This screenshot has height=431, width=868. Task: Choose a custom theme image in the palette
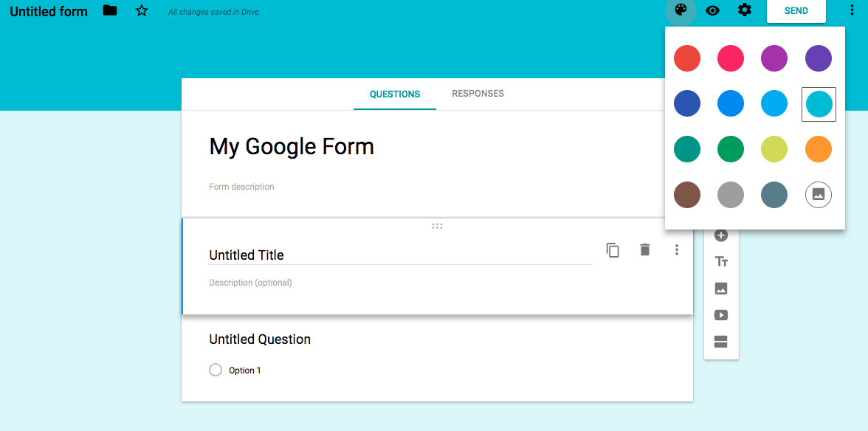(x=818, y=195)
